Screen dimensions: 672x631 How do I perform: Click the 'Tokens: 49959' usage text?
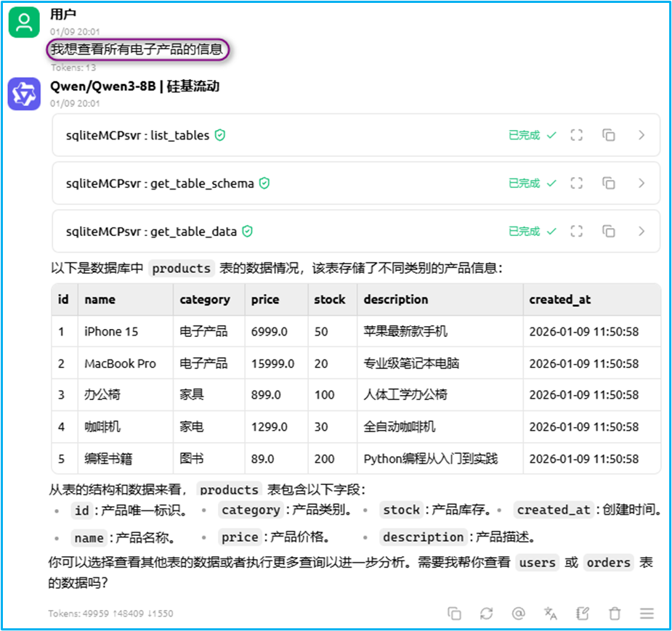click(x=110, y=614)
